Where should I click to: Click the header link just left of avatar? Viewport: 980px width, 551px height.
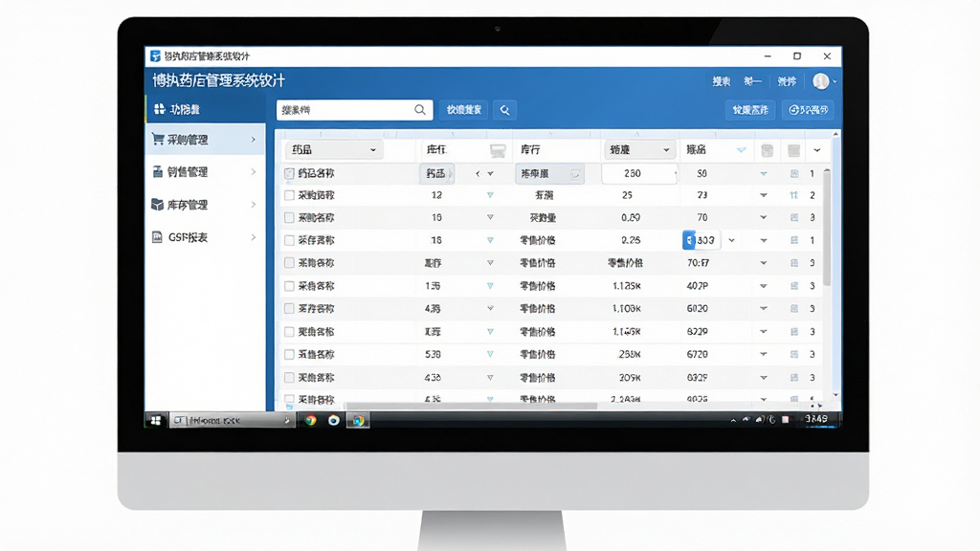[x=787, y=81]
